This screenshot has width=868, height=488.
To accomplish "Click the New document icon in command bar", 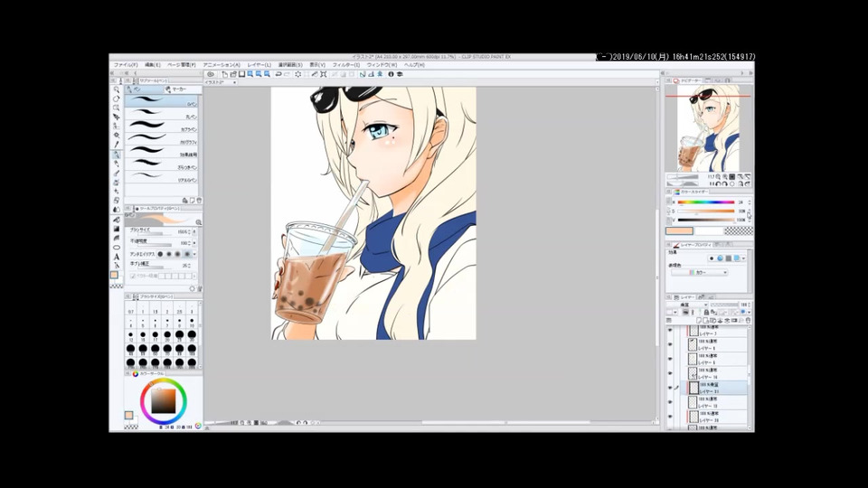I will coord(225,74).
